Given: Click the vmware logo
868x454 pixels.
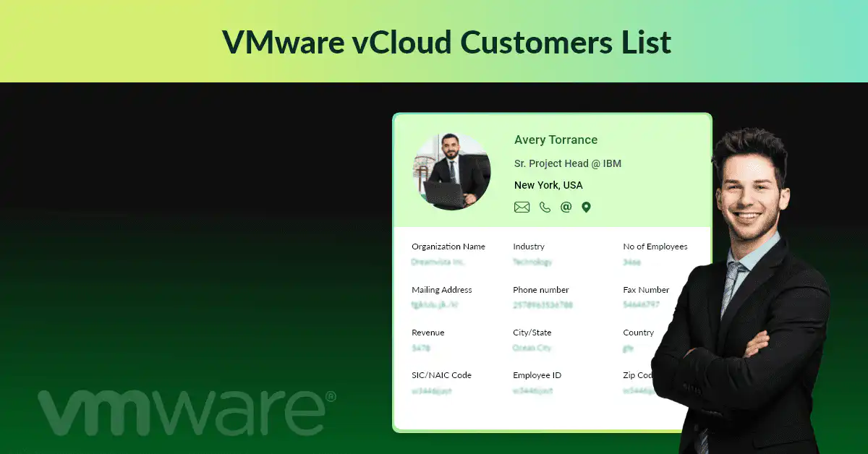Looking at the screenshot, I should pyautogui.click(x=187, y=414).
